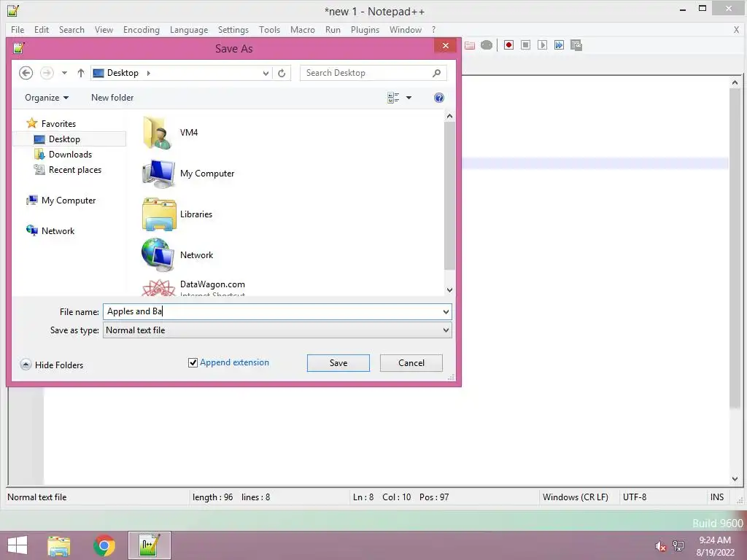Save current recorded macro icon
The width and height of the screenshot is (747, 560).
[576, 45]
